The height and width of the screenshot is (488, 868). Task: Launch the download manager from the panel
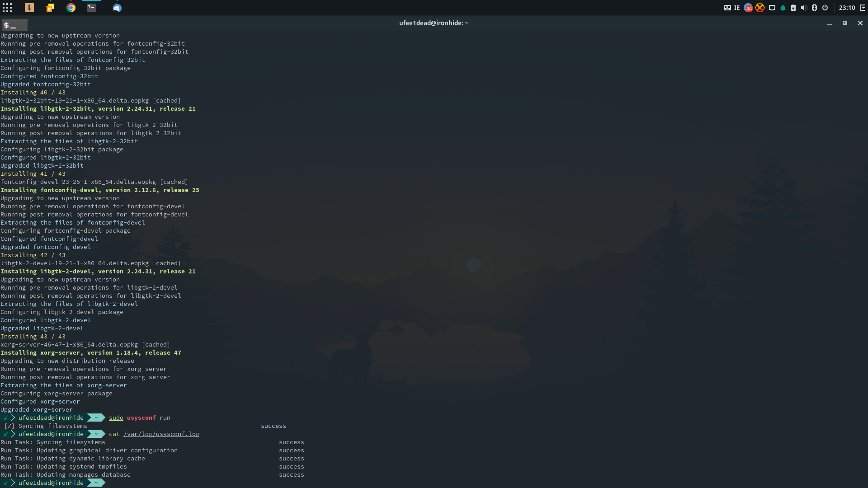click(29, 8)
